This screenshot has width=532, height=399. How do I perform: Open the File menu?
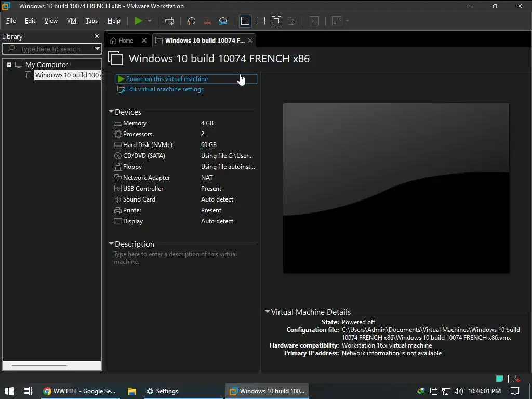pyautogui.click(x=11, y=21)
